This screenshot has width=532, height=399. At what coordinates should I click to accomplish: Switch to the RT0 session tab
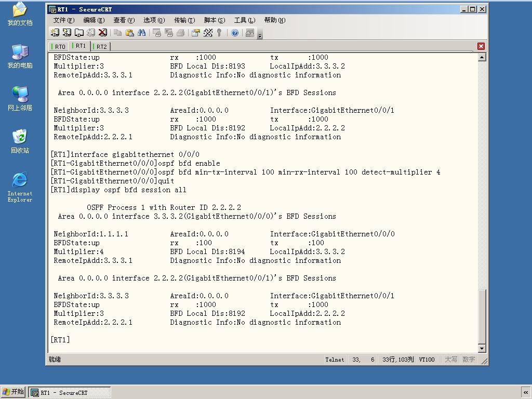coord(58,46)
